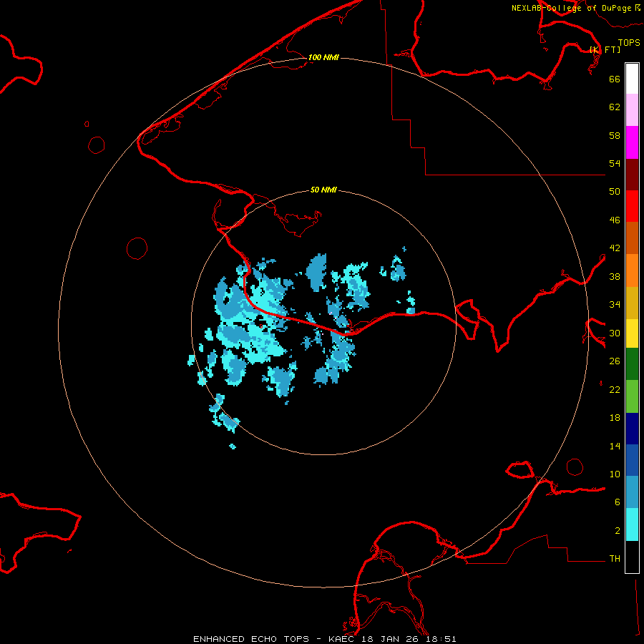Click the dark red (maroon) legend swatch

(x=632, y=175)
